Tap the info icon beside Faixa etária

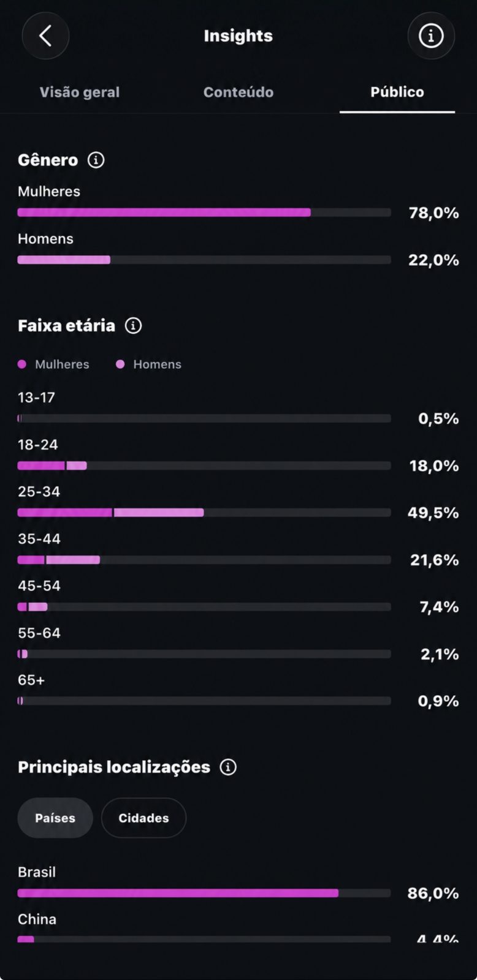coord(133,325)
